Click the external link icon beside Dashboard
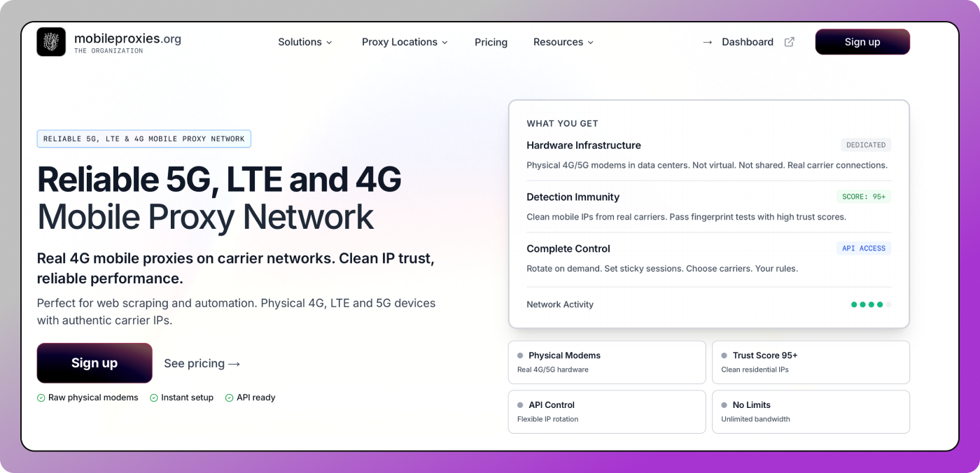Image resolution: width=980 pixels, height=473 pixels. pos(789,42)
